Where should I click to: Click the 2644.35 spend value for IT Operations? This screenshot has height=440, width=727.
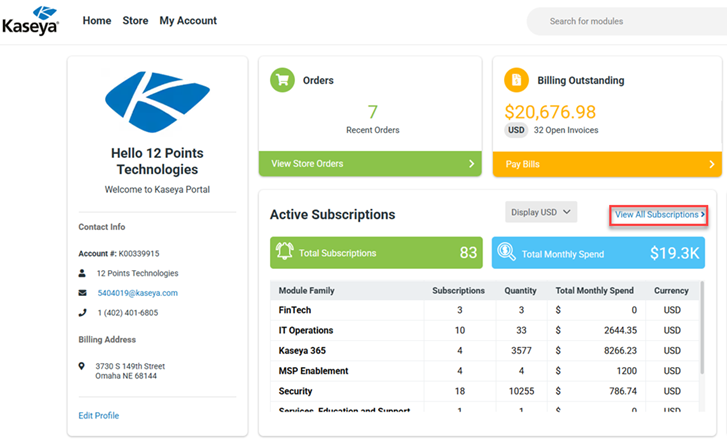pyautogui.click(x=620, y=331)
